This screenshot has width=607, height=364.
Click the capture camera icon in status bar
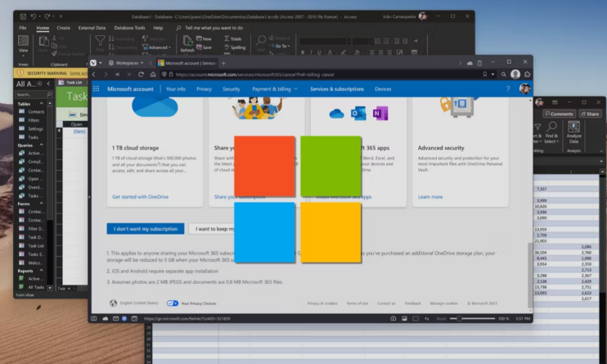pos(393,318)
